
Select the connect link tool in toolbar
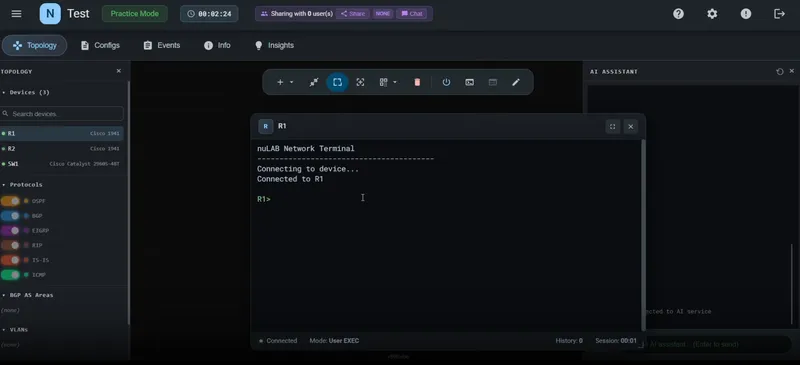pyautogui.click(x=314, y=82)
